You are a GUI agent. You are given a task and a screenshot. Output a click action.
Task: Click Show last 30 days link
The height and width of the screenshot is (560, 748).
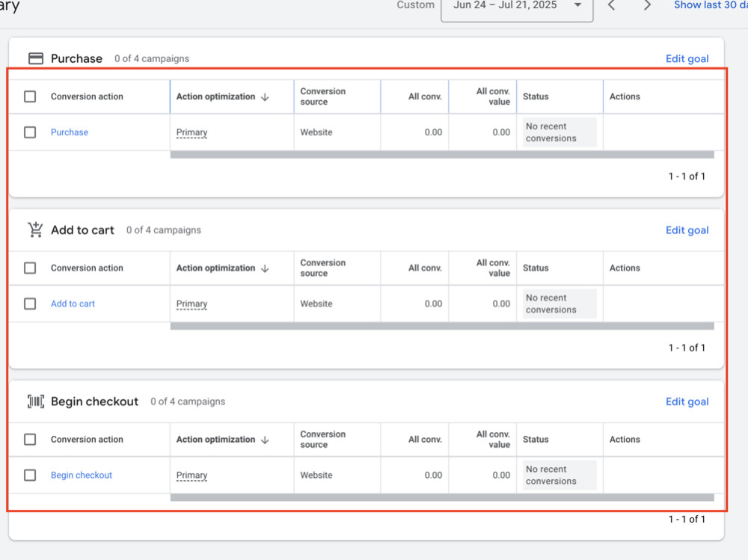711,5
